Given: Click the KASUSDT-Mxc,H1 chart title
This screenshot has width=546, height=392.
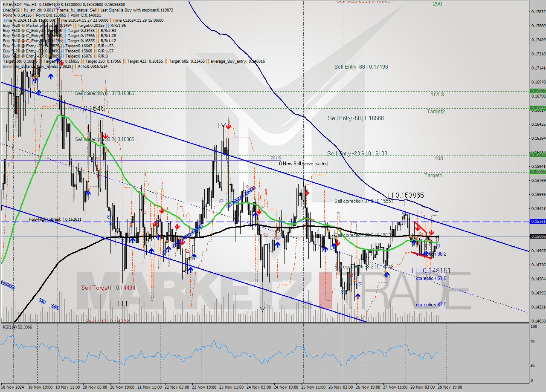Looking at the screenshot, I should 20,4.
